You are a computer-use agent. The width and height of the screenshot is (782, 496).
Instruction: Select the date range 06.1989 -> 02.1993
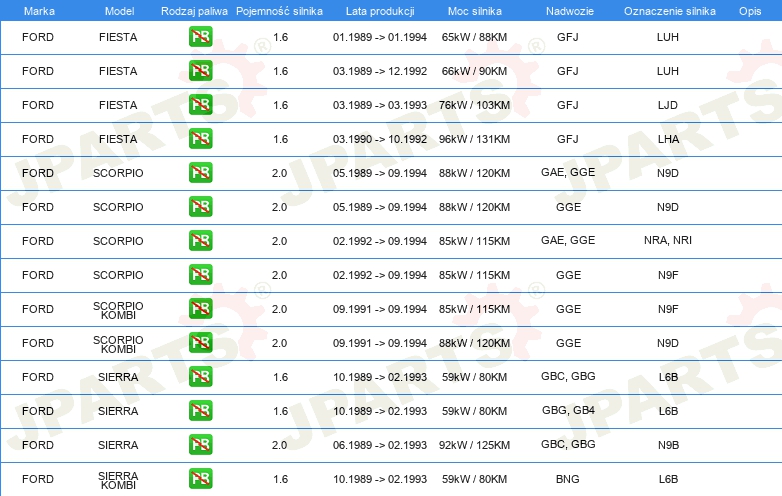click(x=380, y=445)
